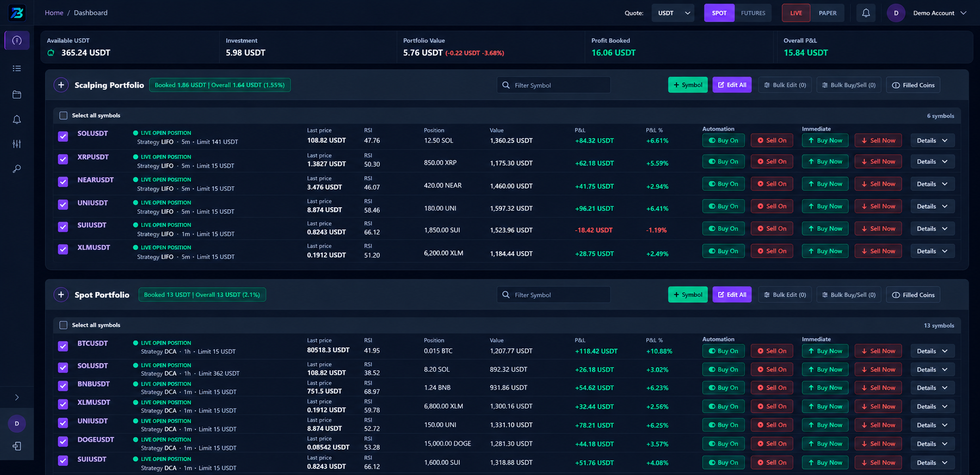Screen dimensions: 980x475
Task: Open Filled Coins in Scalping Portfolio
Action: tap(913, 85)
